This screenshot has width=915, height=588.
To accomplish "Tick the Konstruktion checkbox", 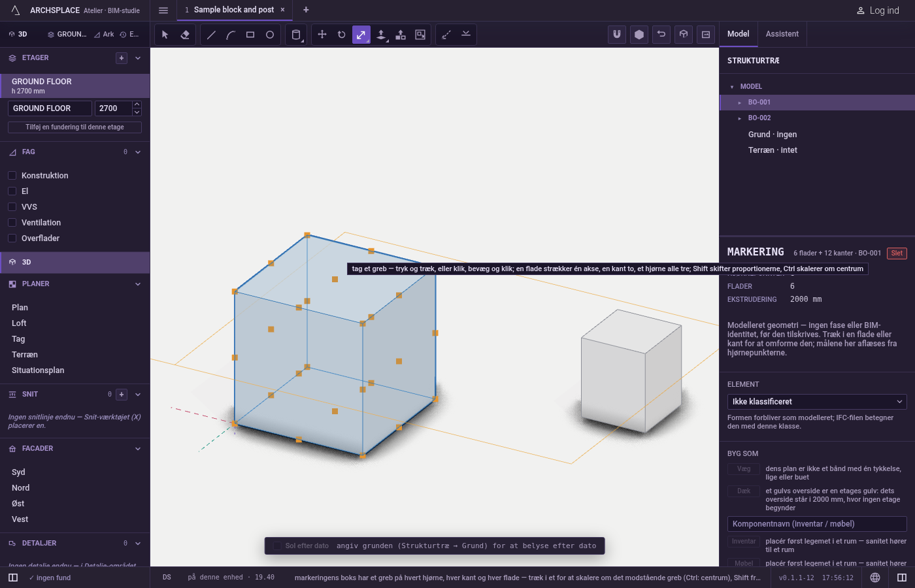I will click(x=12, y=176).
